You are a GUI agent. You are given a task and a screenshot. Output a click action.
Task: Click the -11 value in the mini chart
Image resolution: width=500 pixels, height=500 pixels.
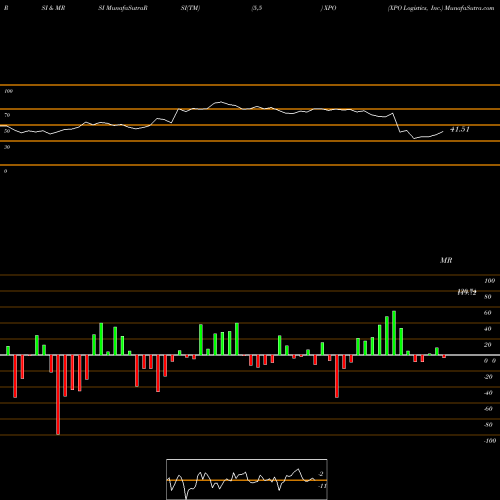(322, 486)
